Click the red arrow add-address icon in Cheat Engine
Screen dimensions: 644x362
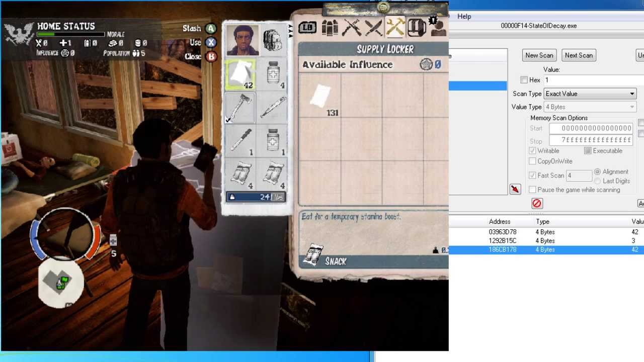click(x=515, y=189)
